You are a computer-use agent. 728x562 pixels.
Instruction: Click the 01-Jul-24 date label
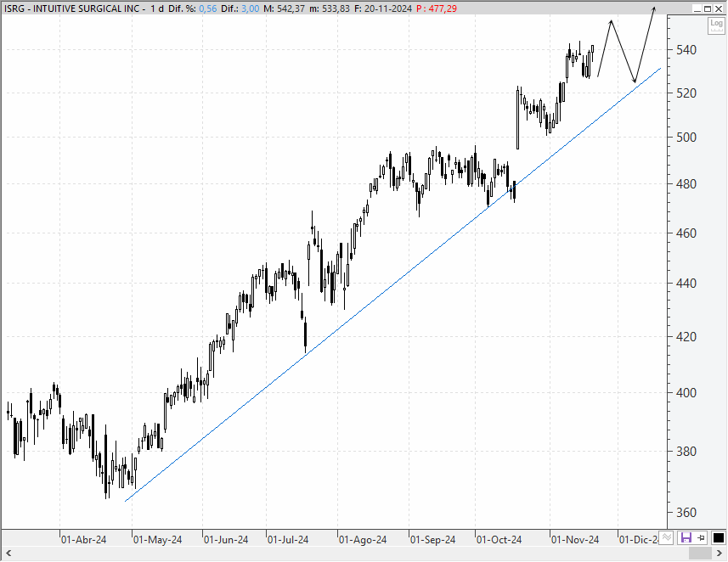[x=288, y=540]
